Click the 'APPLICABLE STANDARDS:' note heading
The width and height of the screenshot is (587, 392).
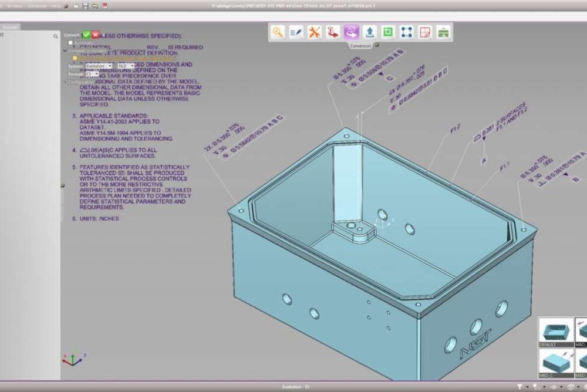(113, 116)
